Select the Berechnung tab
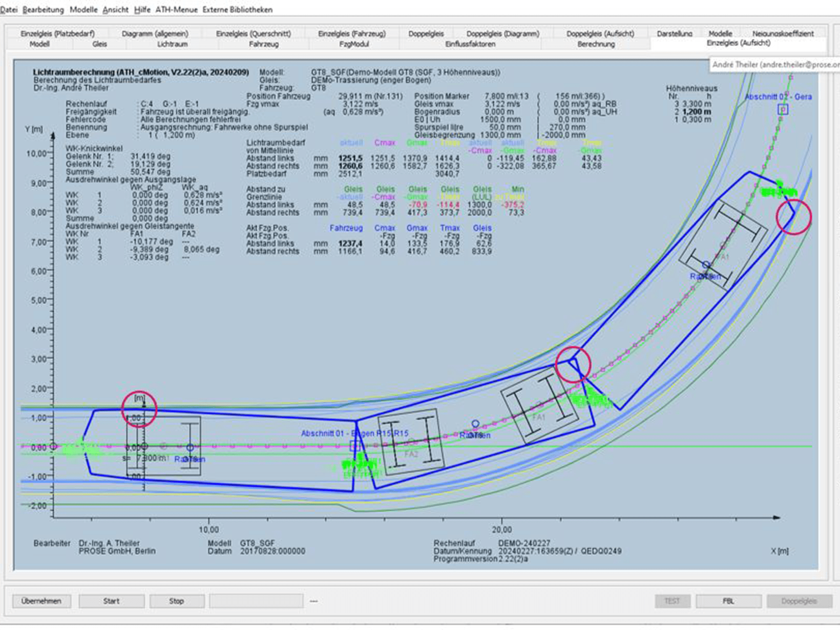Screen dimensions: 840x630 (x=596, y=44)
